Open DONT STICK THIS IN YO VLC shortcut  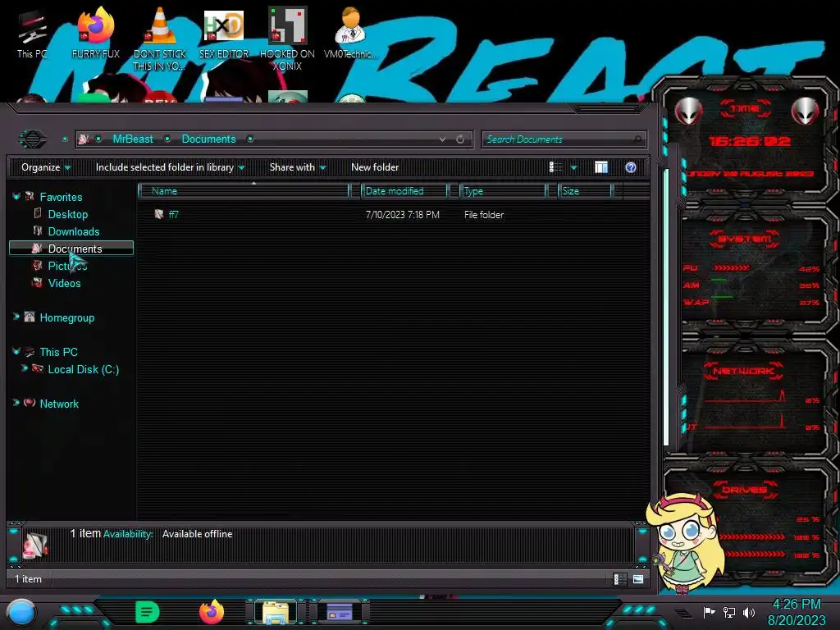click(x=160, y=39)
